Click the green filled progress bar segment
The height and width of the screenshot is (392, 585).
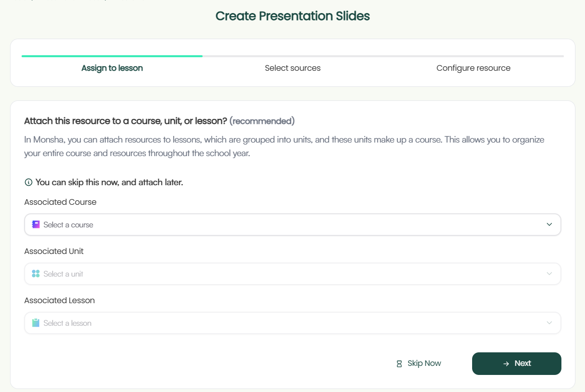(112, 56)
